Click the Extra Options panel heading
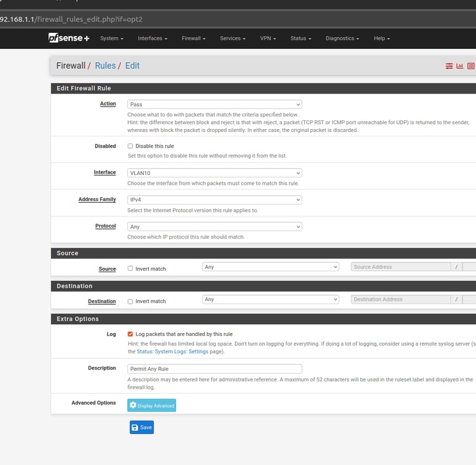Image resolution: width=476 pixels, height=465 pixels. [x=77, y=319]
